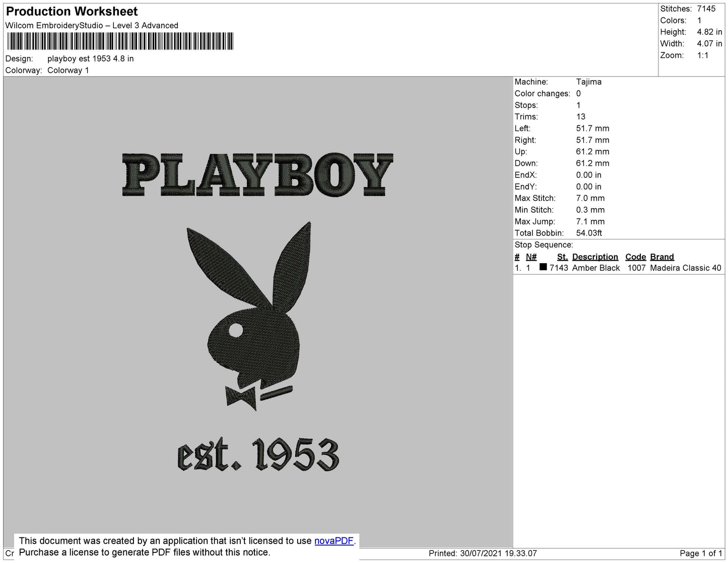Open the novaPDF link
Viewport: 728px width, 563px height.
[334, 541]
